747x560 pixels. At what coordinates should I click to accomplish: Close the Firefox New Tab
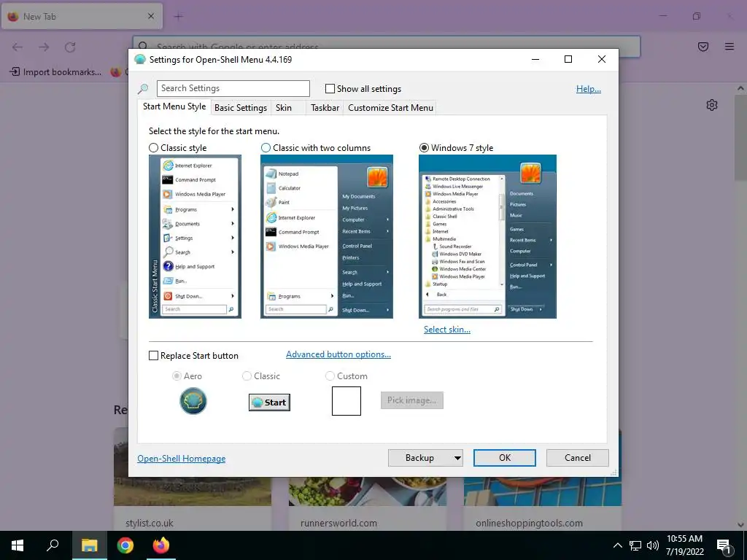pos(151,16)
